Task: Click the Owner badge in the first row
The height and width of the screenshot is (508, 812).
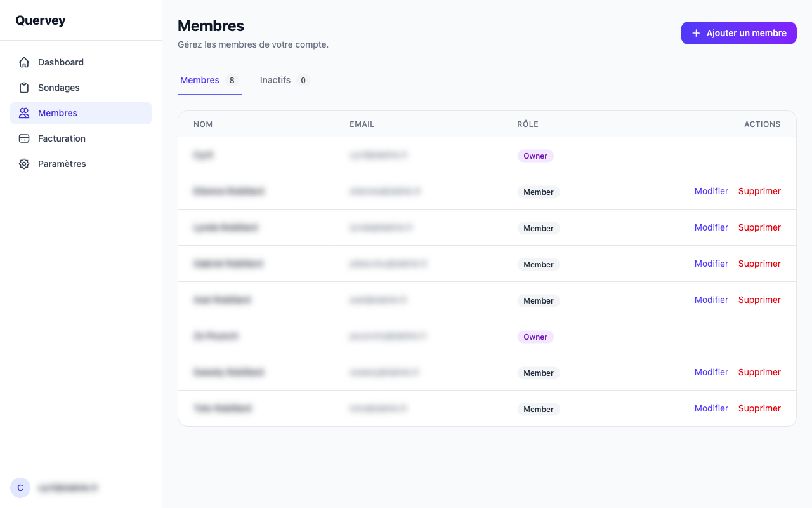Action: click(x=535, y=156)
